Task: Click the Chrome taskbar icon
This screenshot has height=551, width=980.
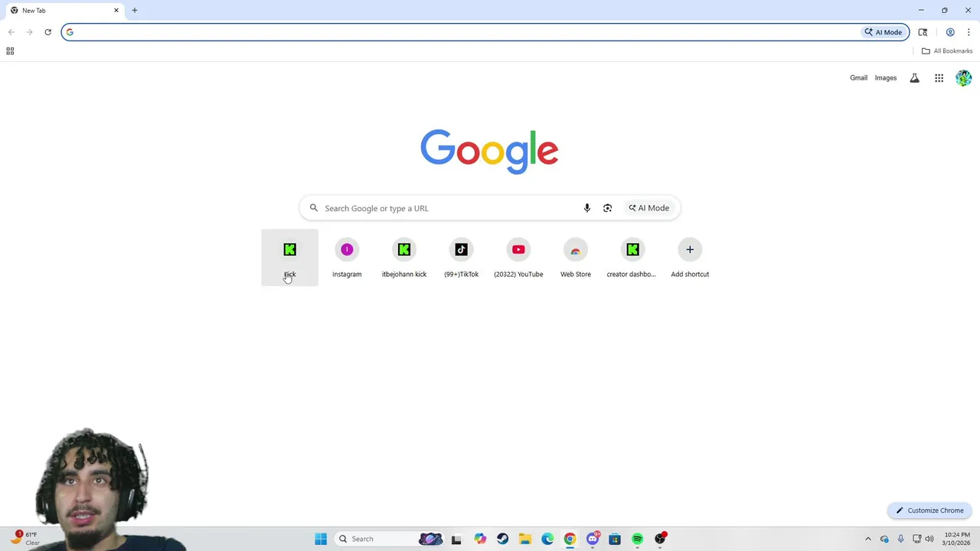Action: pos(570,539)
